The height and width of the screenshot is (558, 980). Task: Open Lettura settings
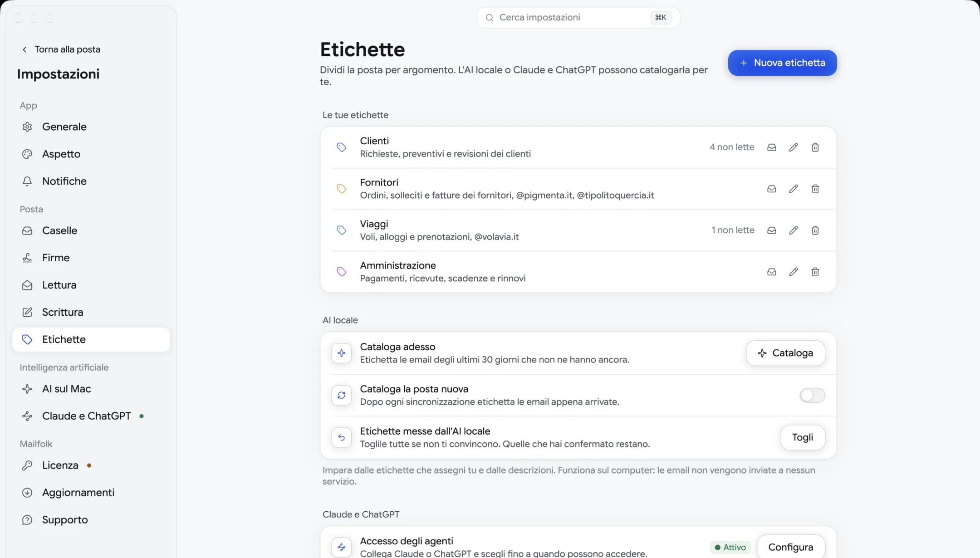91,285
